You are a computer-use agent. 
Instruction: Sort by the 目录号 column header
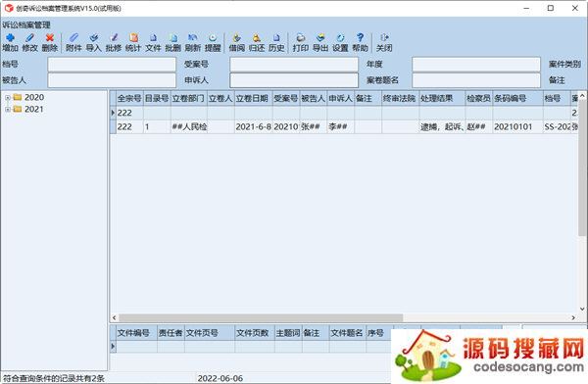coord(157,98)
